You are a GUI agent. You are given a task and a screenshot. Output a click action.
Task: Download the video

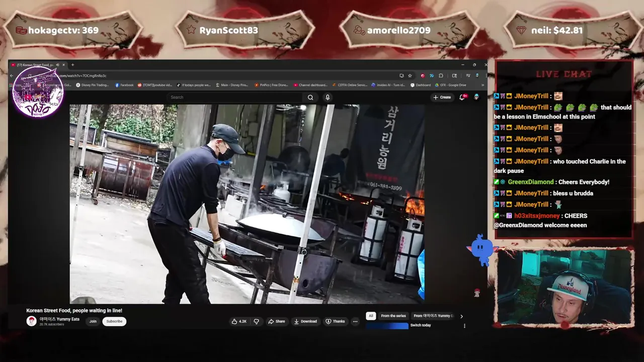click(x=305, y=321)
